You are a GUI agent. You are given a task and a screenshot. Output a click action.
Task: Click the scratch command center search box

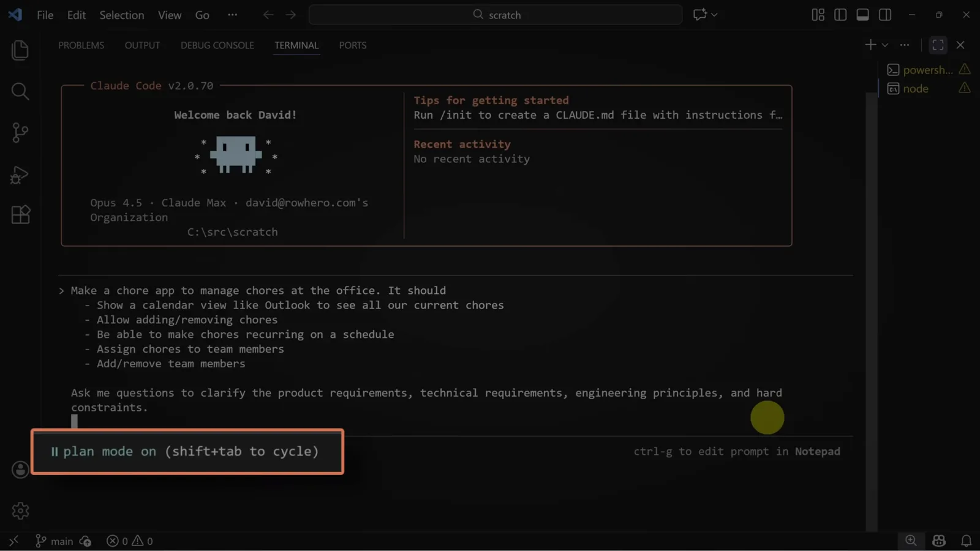[496, 15]
